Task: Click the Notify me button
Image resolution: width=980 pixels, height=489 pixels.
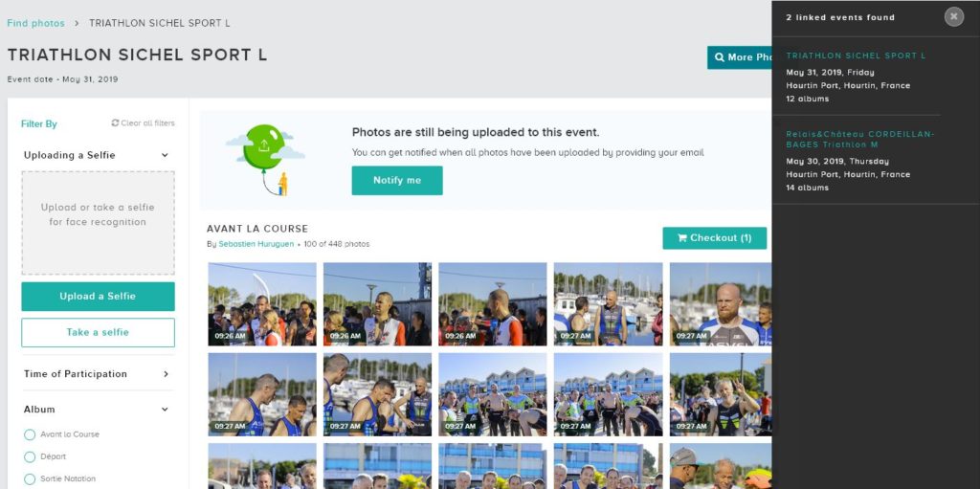Action: 397,180
